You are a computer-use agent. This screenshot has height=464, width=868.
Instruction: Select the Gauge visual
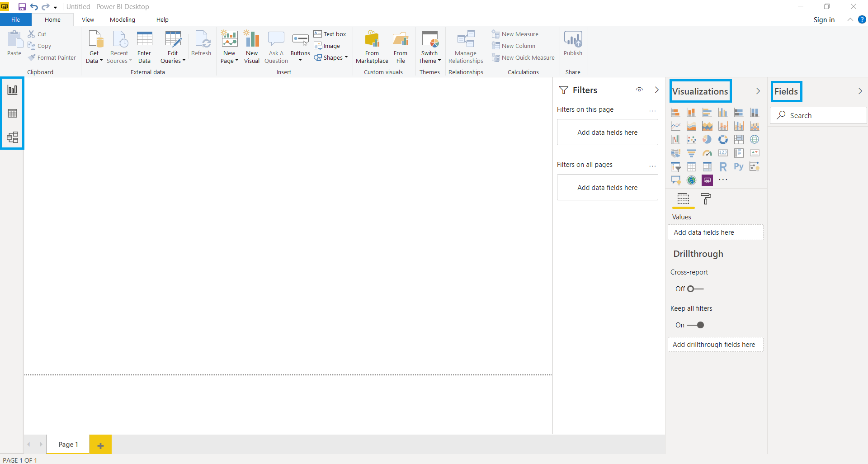click(x=707, y=153)
